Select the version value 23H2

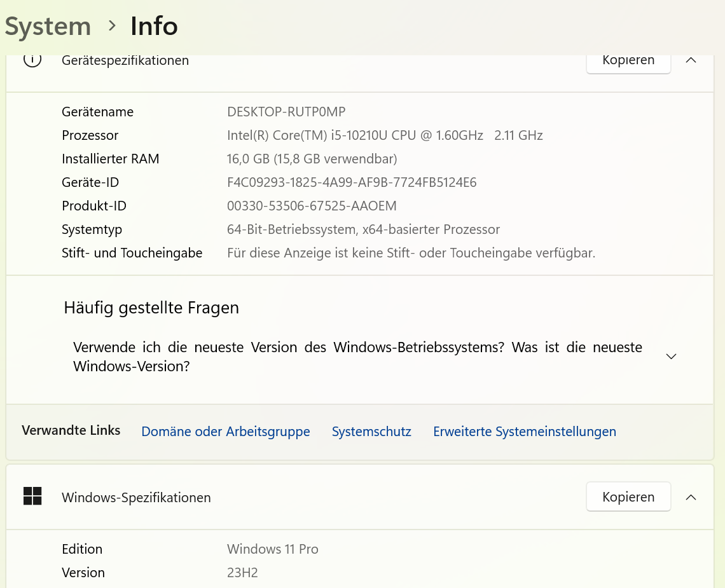coord(242,573)
